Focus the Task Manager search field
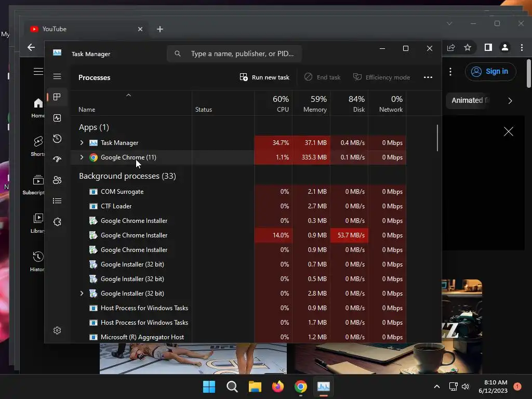Viewport: 532px width, 399px height. 234,54
